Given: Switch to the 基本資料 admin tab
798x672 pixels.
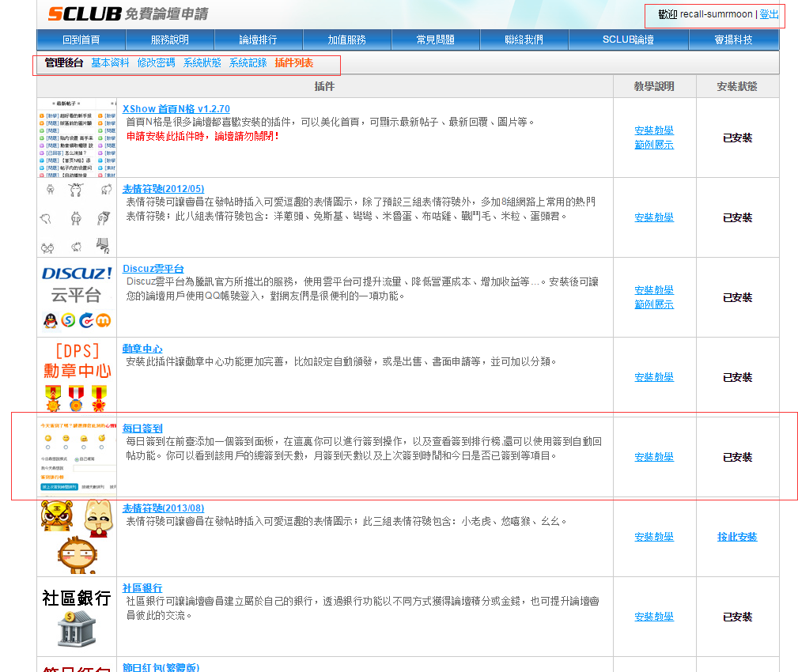Looking at the screenshot, I should [111, 62].
